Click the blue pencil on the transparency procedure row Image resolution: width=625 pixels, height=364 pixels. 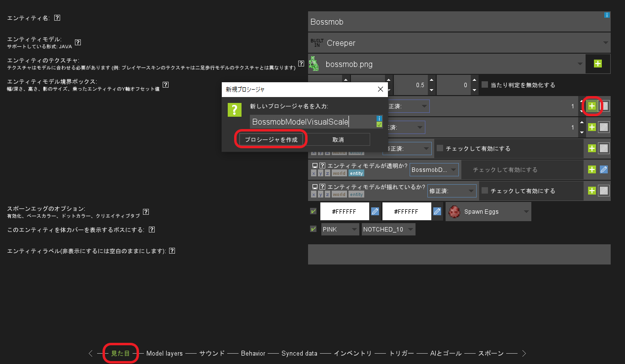(x=604, y=169)
